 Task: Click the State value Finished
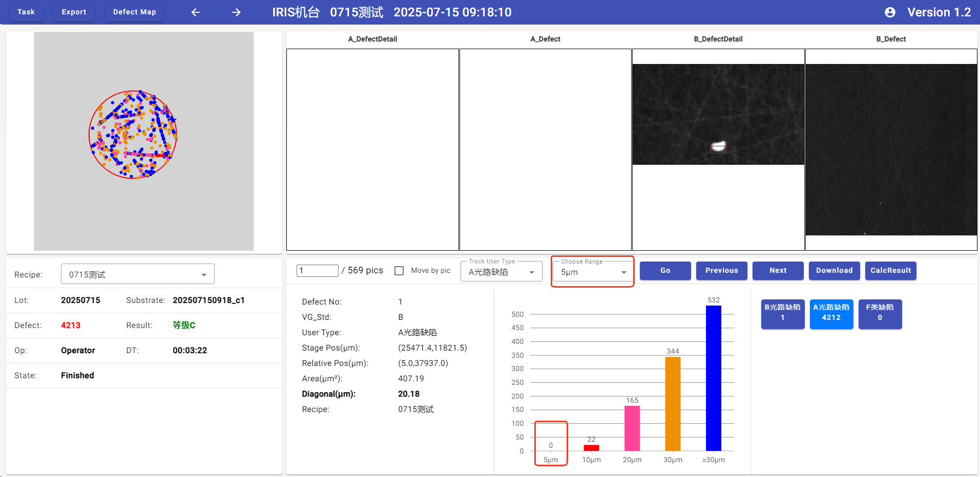[77, 376]
